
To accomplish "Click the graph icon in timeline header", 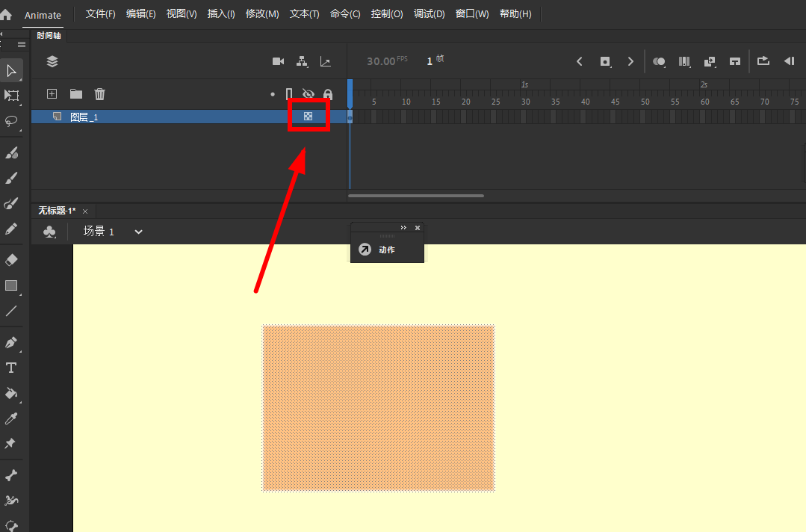I will pyautogui.click(x=326, y=62).
